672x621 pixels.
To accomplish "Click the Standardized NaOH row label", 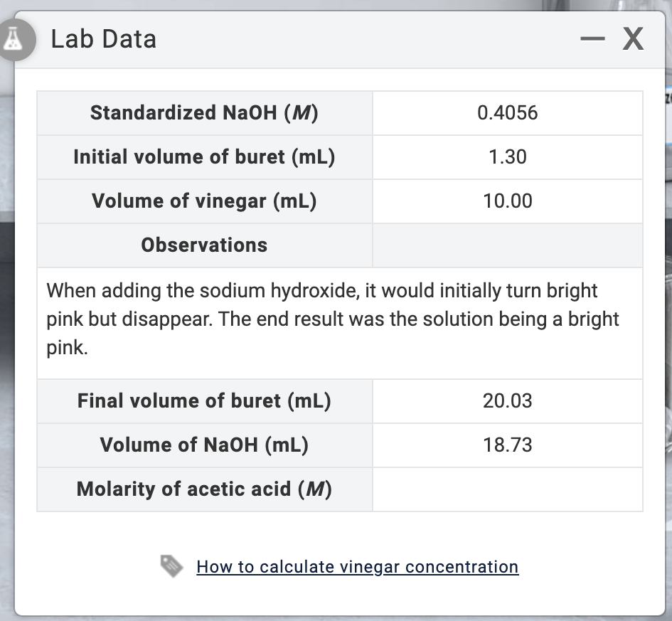I will pyautogui.click(x=204, y=112).
